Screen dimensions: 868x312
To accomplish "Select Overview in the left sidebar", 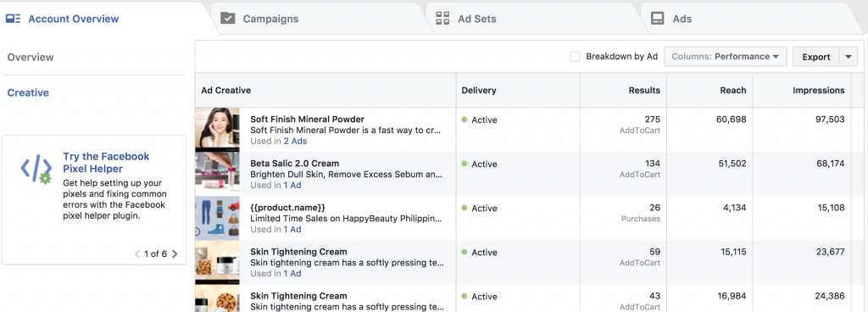I will click(x=31, y=57).
